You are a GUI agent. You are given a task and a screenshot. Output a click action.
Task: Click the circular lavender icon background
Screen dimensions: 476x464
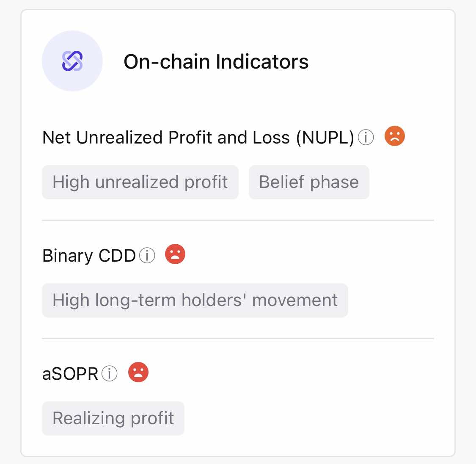pos(72,61)
